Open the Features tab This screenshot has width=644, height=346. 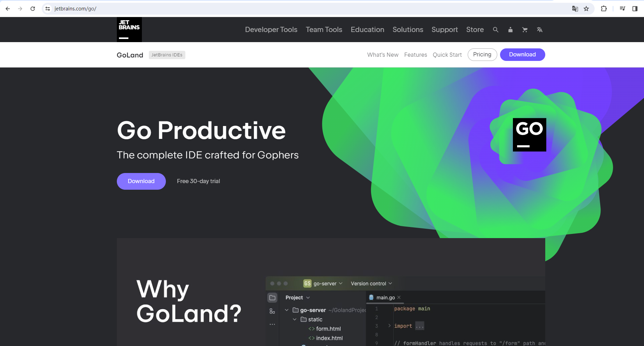[416, 55]
